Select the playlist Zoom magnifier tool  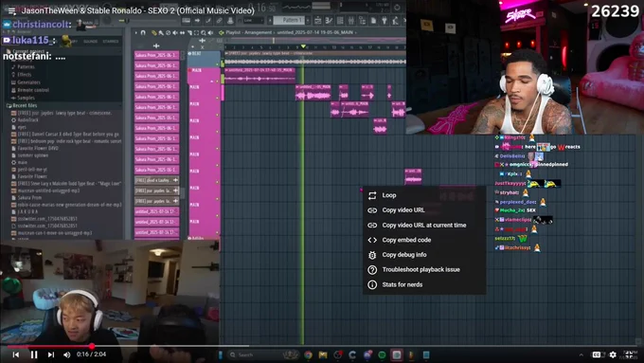point(203,32)
